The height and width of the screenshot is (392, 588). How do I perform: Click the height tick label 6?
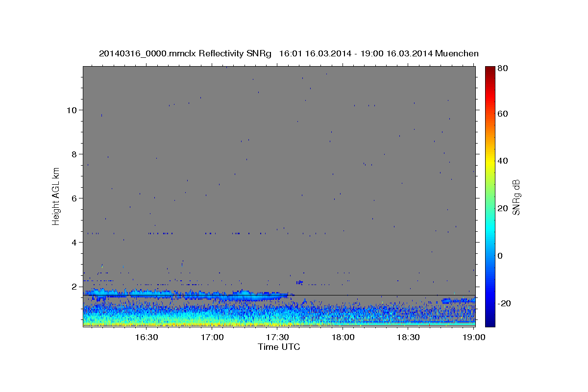[74, 198]
